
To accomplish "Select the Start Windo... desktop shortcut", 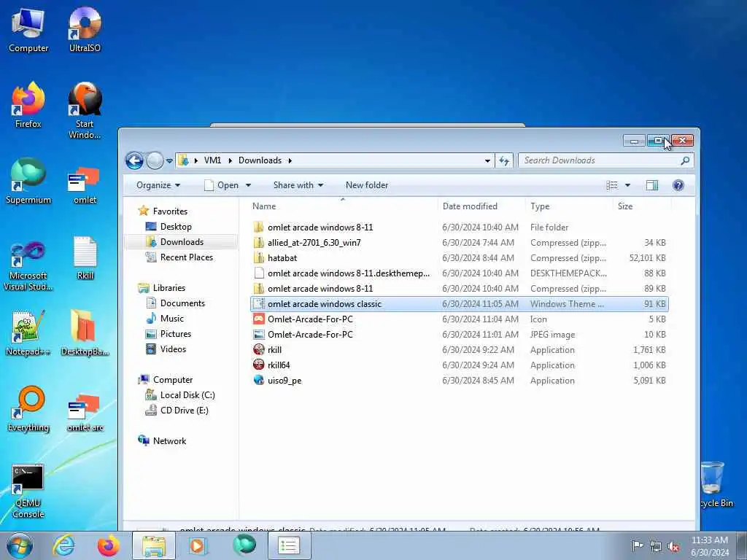I will coord(85,112).
